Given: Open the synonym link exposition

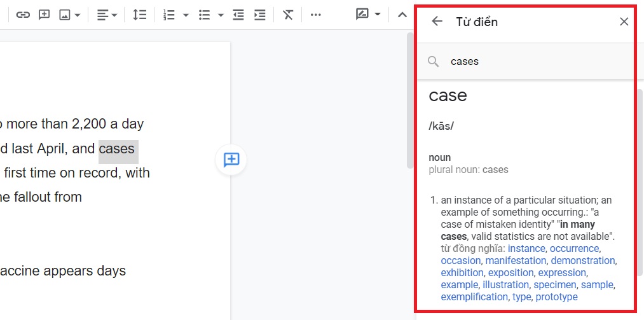Looking at the screenshot, I should pos(510,272).
